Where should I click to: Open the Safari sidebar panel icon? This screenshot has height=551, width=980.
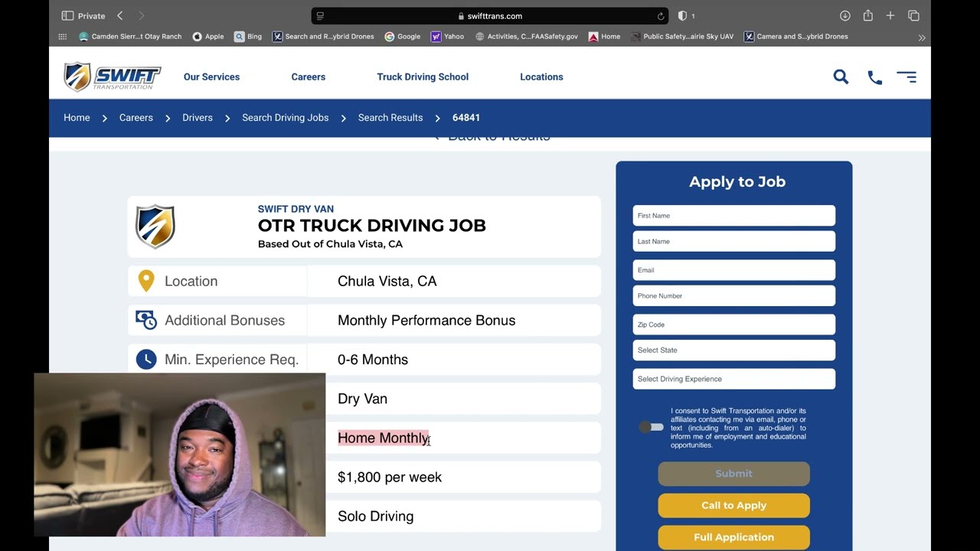[67, 15]
